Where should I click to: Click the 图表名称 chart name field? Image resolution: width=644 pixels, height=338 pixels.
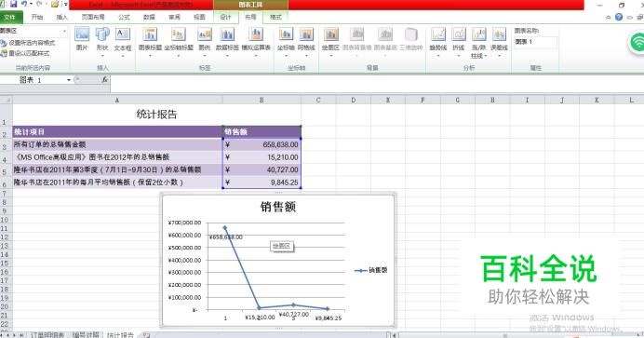[536, 42]
